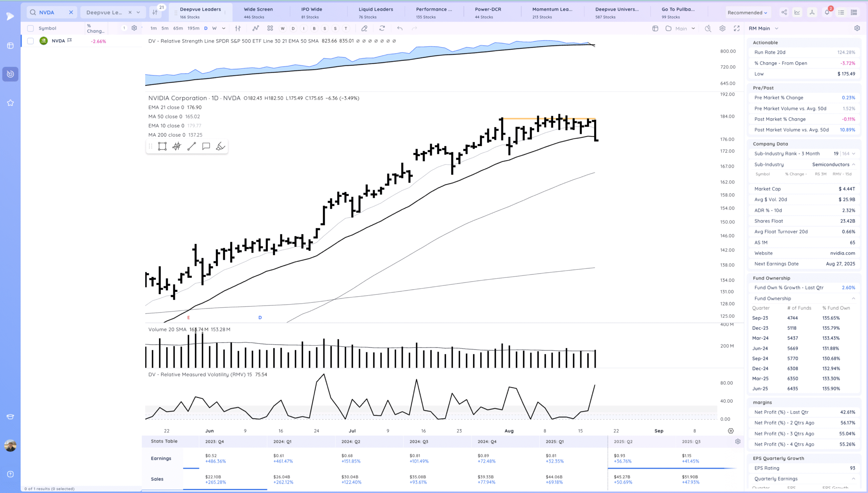
Task: Open the indicators icon
Action: pyautogui.click(x=255, y=28)
